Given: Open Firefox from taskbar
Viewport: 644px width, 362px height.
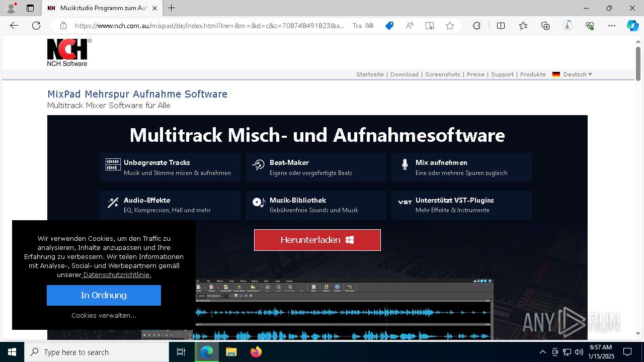Looking at the screenshot, I should click(256, 352).
